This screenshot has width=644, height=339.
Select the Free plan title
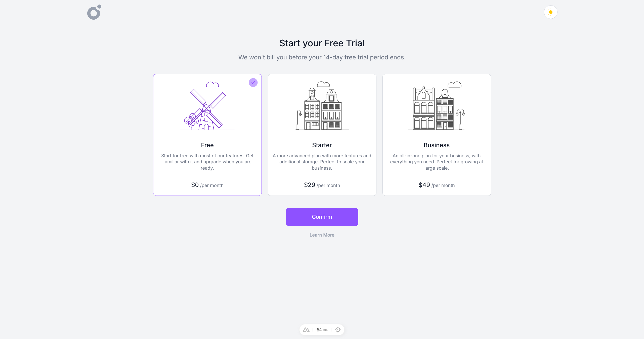207,145
